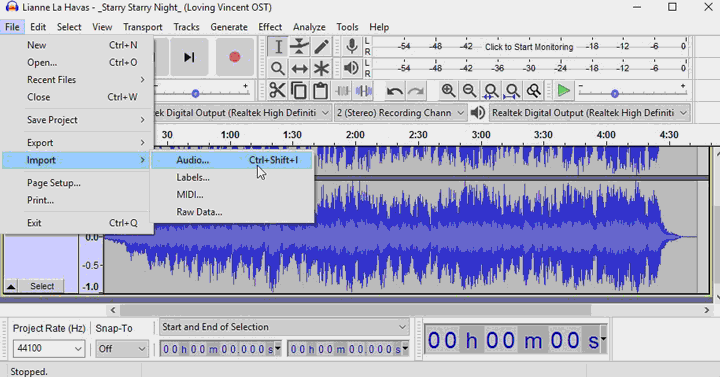Image resolution: width=720 pixels, height=377 pixels.
Task: Click the Zoom Toggle icon
Action: (x=533, y=90)
